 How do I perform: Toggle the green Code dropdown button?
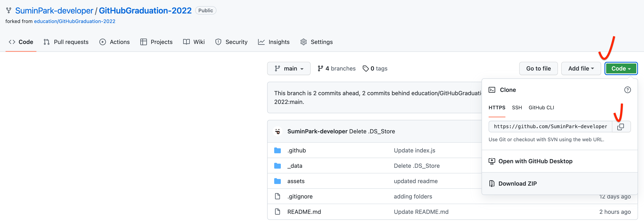click(x=621, y=68)
